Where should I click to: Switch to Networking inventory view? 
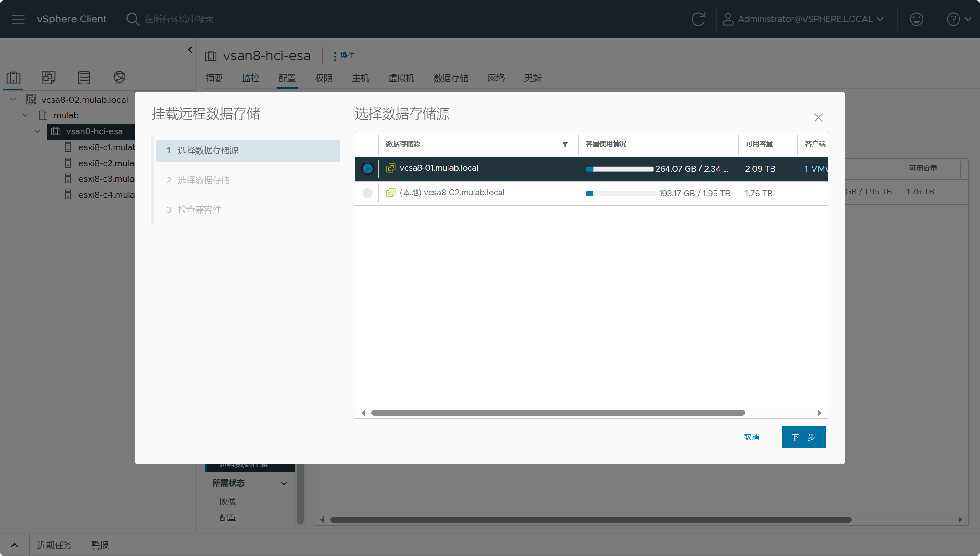coord(119,78)
